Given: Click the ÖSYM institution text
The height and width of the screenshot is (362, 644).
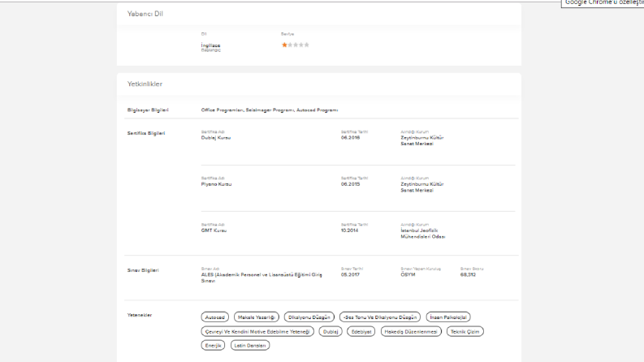Looking at the screenshot, I should click(408, 275).
